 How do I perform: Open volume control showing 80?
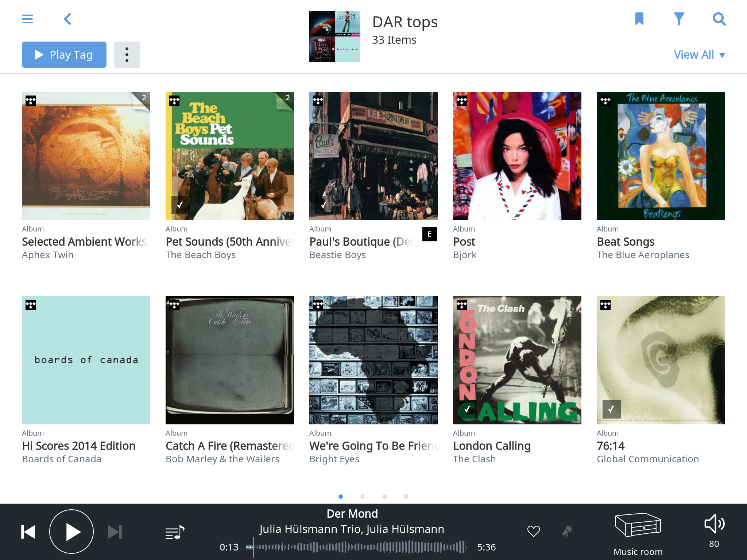tap(714, 531)
